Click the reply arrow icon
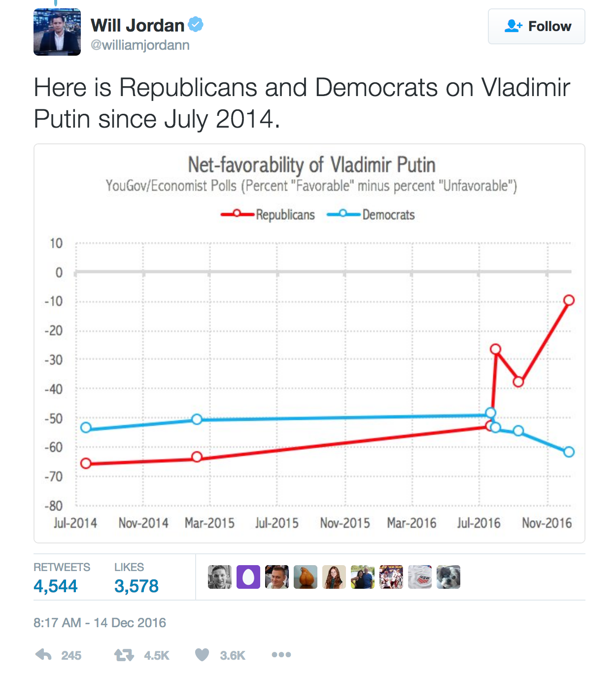Image resolution: width=616 pixels, height=675 pixels. click(44, 655)
